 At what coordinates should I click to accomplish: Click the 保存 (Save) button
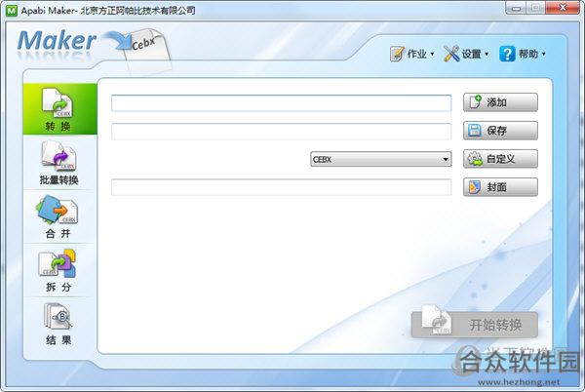[x=500, y=131]
